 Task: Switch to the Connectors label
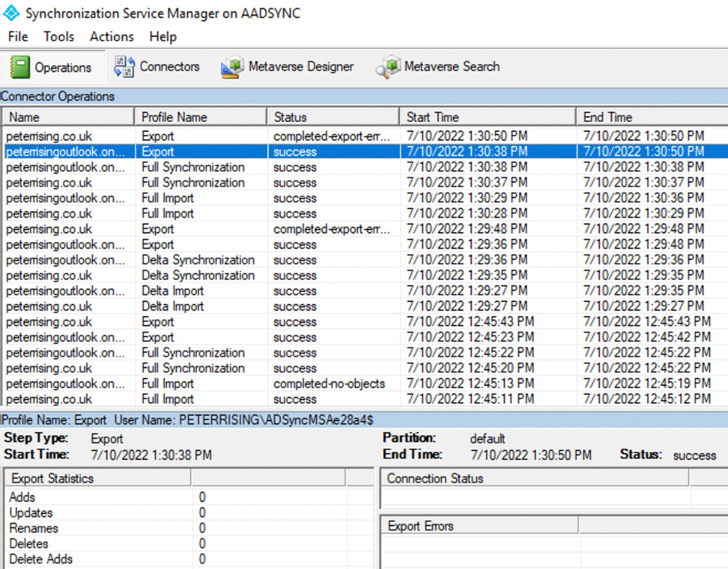(x=169, y=67)
